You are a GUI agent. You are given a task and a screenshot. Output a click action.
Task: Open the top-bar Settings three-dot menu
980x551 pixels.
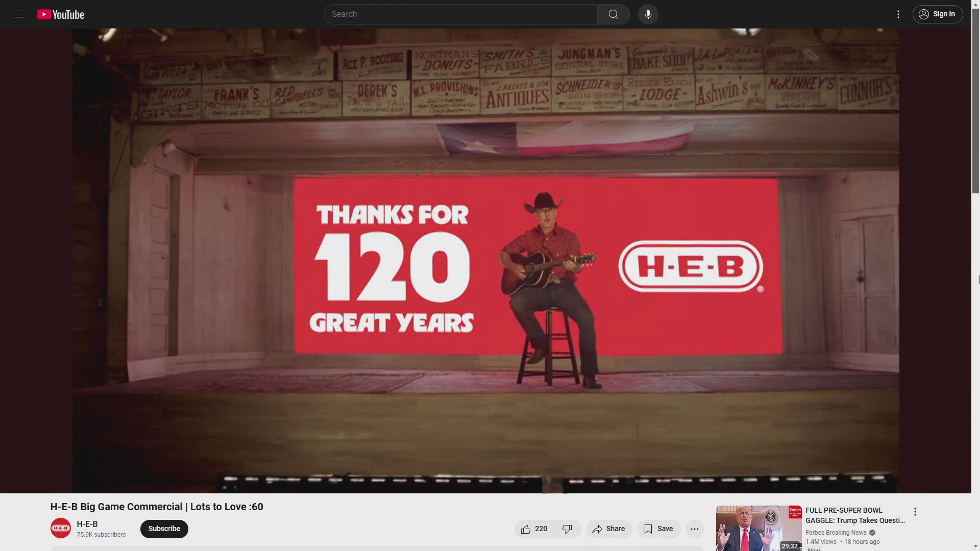[x=898, y=14]
